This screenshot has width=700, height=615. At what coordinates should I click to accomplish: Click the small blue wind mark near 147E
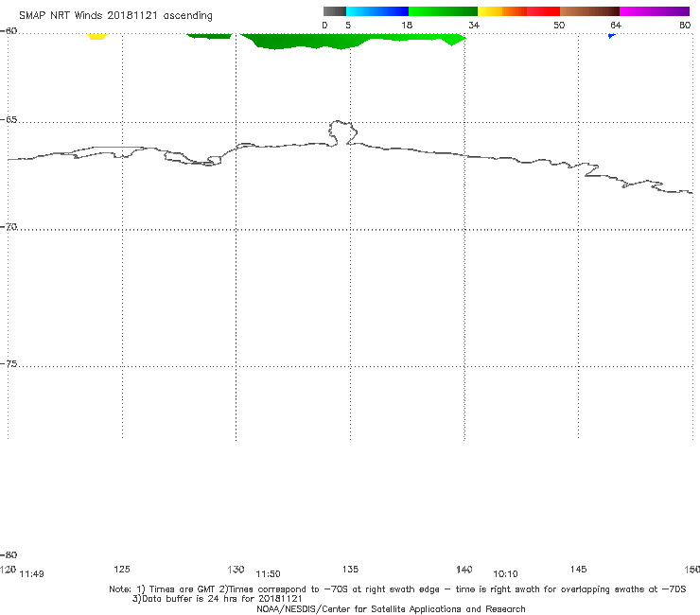(612, 35)
